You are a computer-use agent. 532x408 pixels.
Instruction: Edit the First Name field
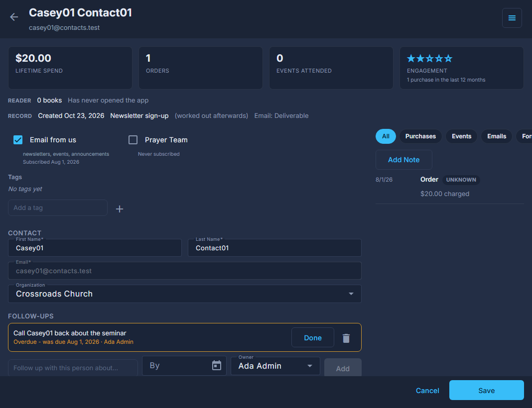tap(95, 248)
